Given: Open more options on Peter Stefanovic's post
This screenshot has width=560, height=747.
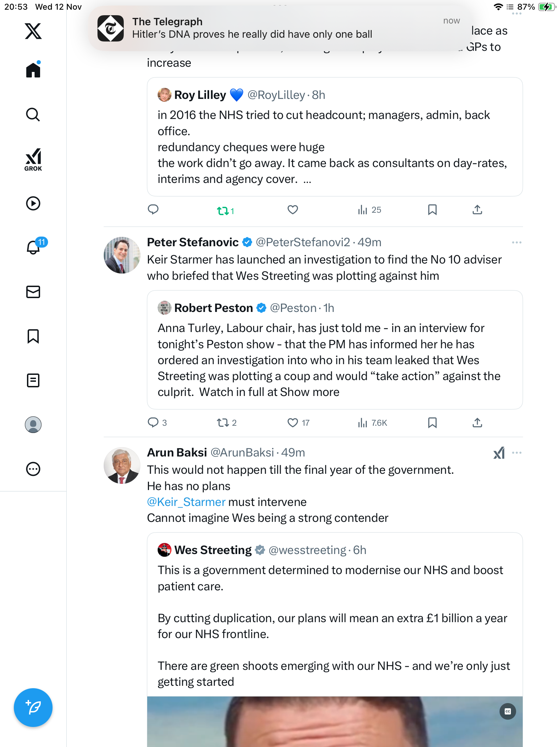Looking at the screenshot, I should tap(516, 242).
